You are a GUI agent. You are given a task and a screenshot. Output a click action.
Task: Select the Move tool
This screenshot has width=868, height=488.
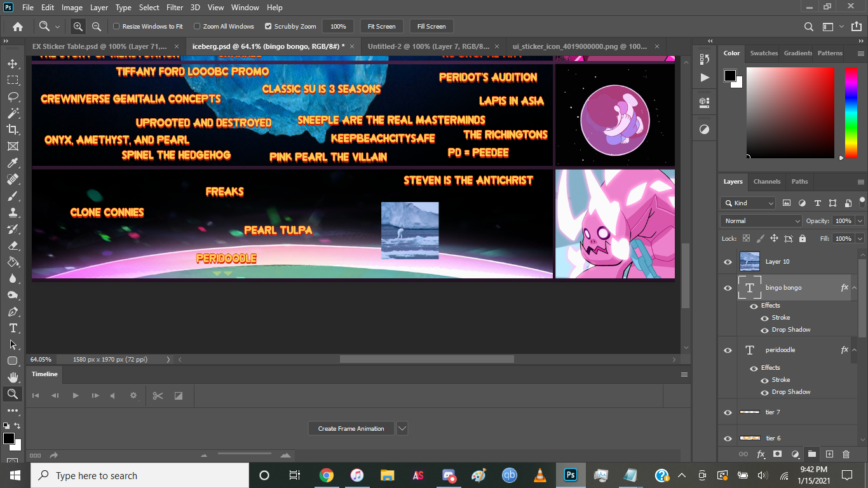click(12, 64)
